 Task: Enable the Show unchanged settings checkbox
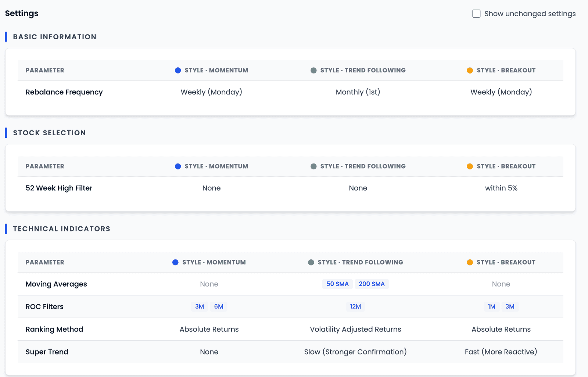pyautogui.click(x=476, y=14)
